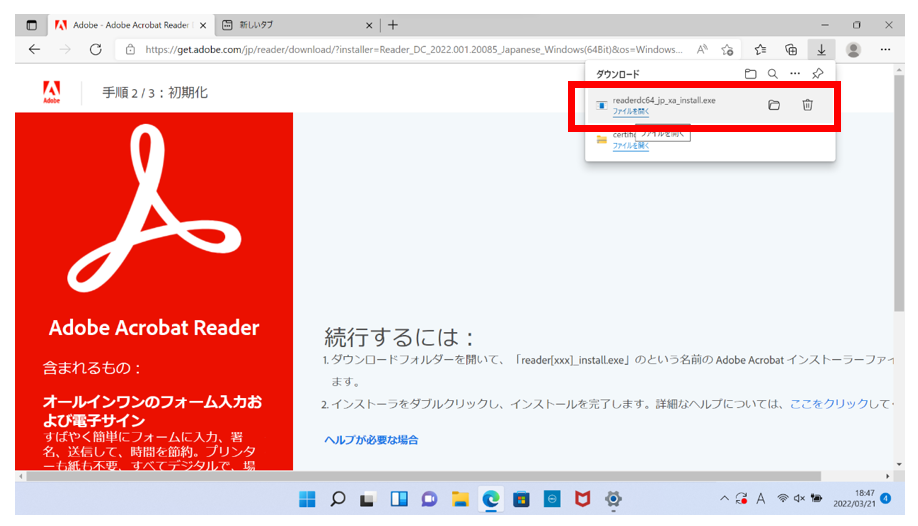
Task: Open downloads folder icon in panel header
Action: coord(750,74)
